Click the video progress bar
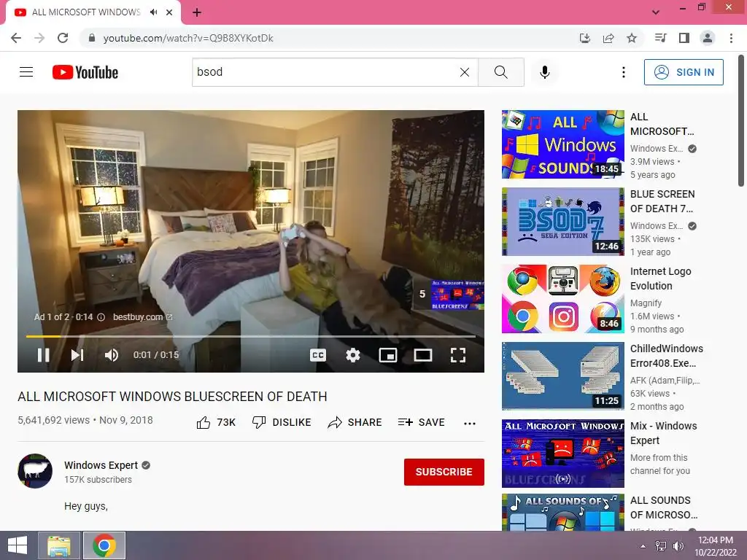The image size is (747, 560). tap(251, 336)
